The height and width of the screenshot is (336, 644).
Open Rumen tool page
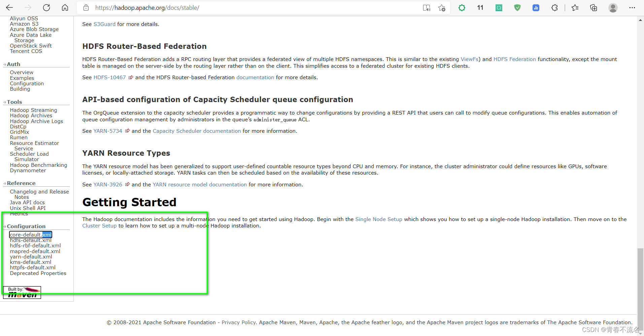click(19, 138)
